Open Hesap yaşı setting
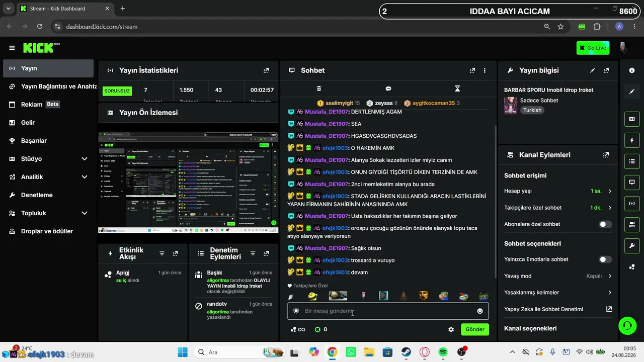The width and height of the screenshot is (644, 362). [x=558, y=191]
